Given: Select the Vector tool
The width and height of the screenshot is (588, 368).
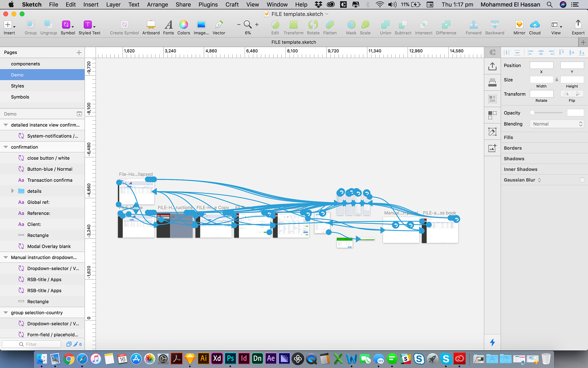Looking at the screenshot, I should click(x=219, y=25).
